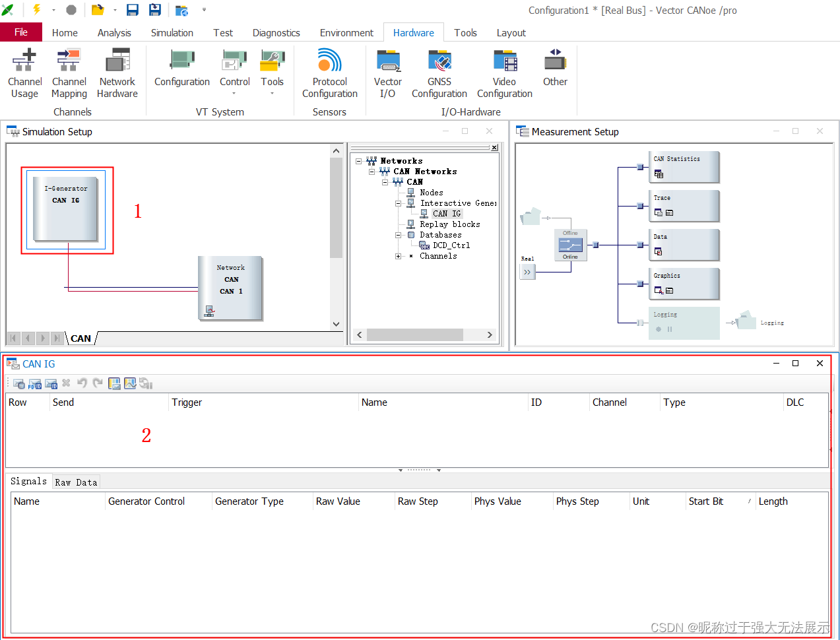Click the Save As disk icon
This screenshot has width=840, height=640.
pos(155,10)
